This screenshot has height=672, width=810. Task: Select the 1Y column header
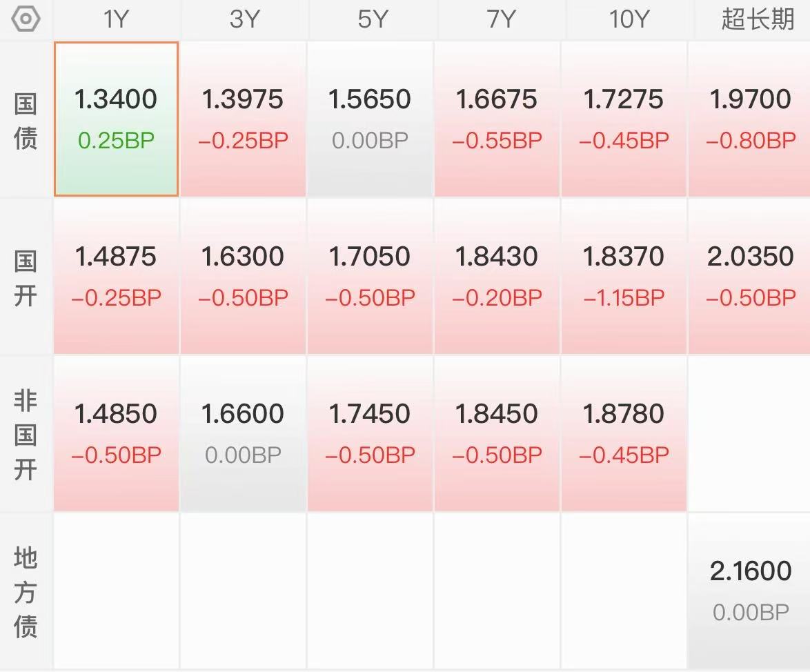point(116,19)
